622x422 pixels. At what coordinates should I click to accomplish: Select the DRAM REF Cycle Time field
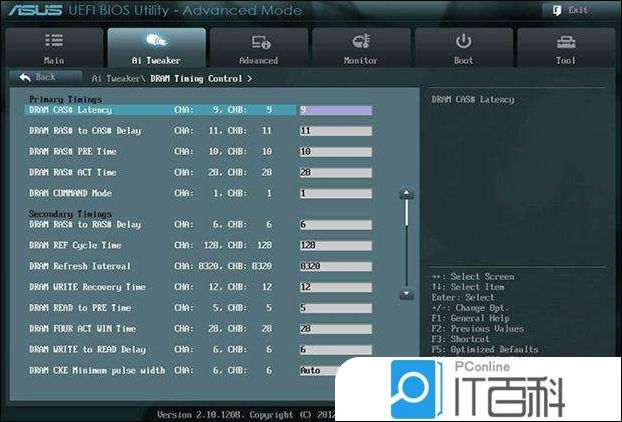click(336, 246)
